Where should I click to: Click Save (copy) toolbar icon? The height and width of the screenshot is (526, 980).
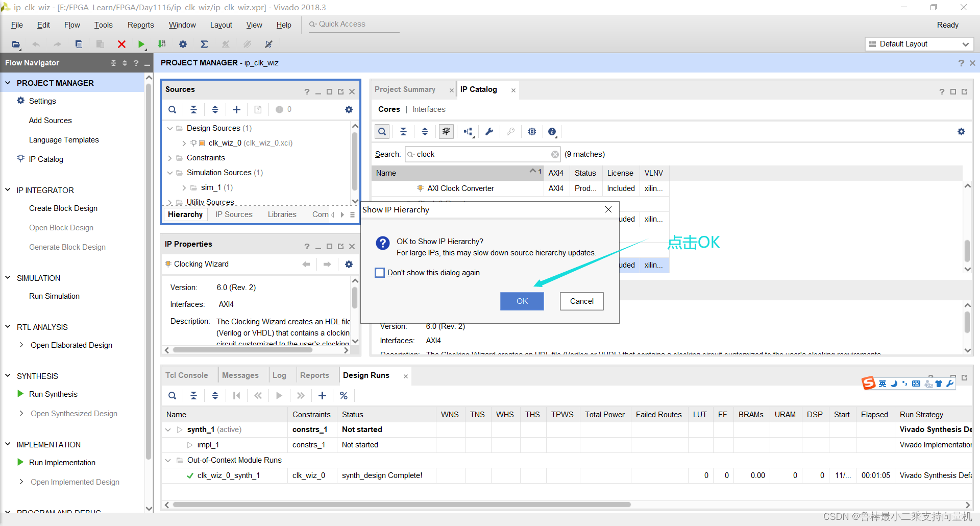(x=79, y=44)
